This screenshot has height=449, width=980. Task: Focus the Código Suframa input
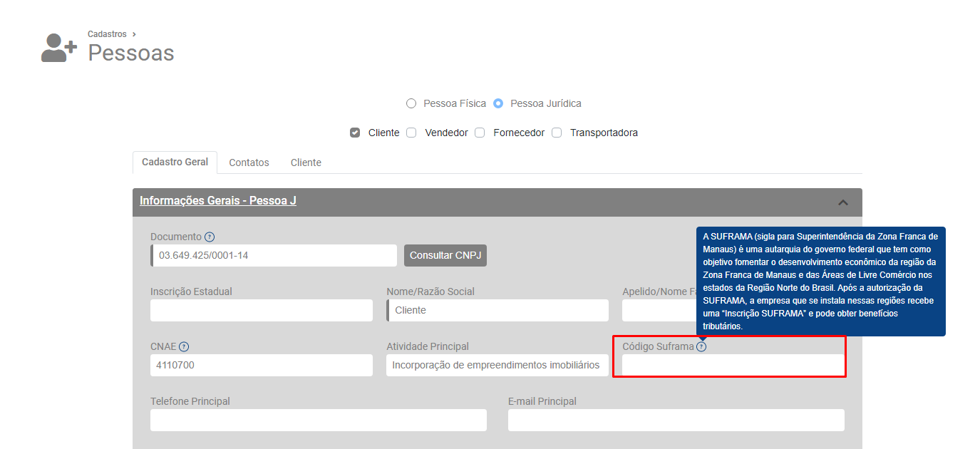(733, 365)
